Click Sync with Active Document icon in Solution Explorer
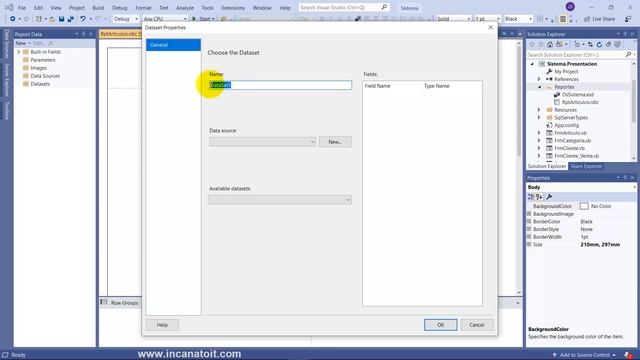 [591, 44]
